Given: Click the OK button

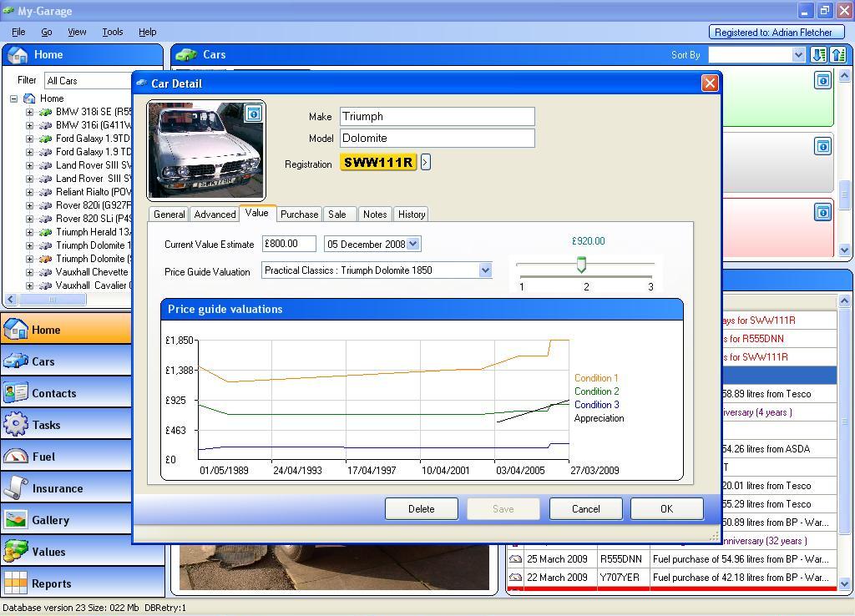Looking at the screenshot, I should (x=665, y=508).
